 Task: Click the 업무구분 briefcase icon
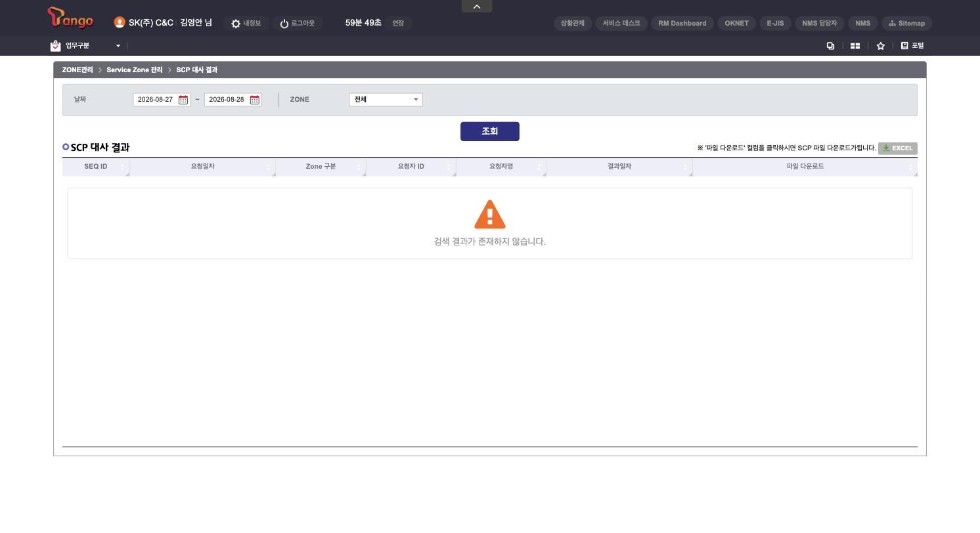[56, 46]
